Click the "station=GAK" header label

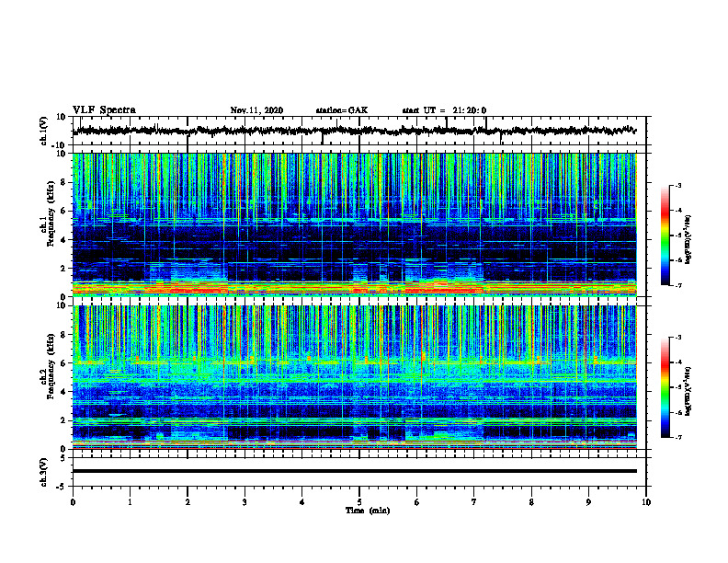[x=342, y=110]
